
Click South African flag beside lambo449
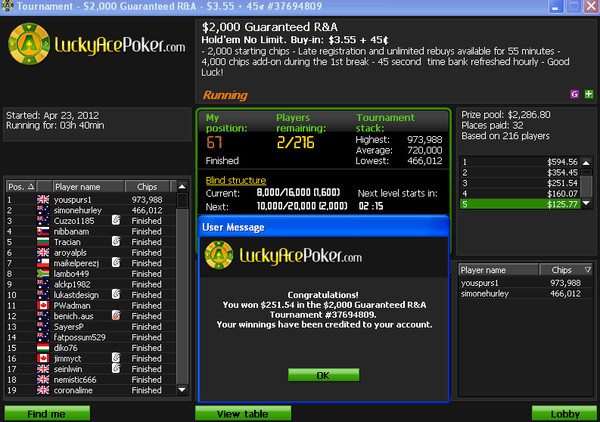[43, 274]
